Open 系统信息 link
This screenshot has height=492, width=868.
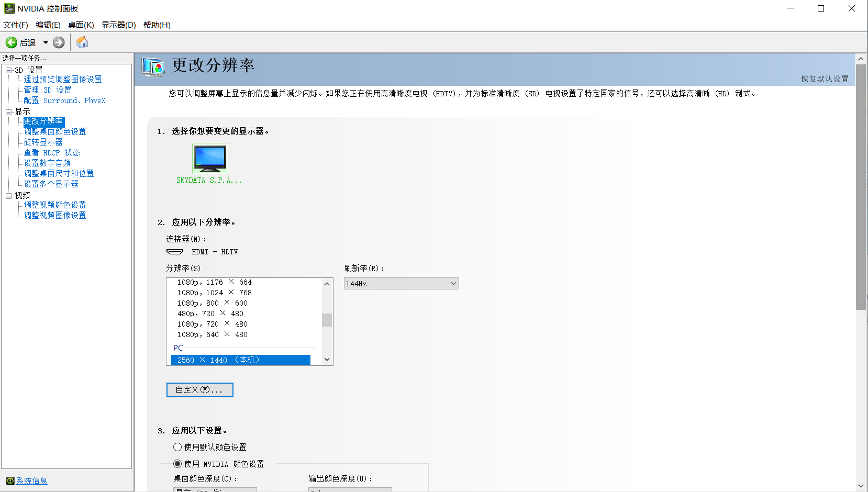(32, 480)
